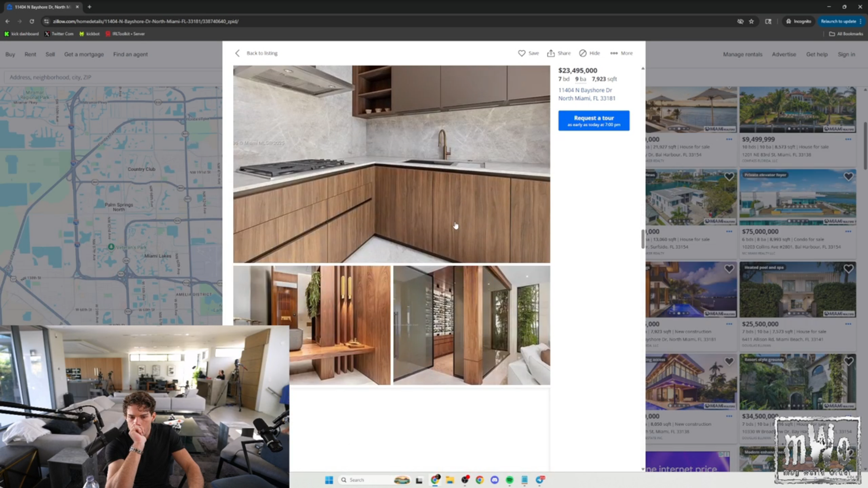Screen dimensions: 868x488
Task: Open options menu for the $25,500,000 listing
Action: tap(848, 324)
